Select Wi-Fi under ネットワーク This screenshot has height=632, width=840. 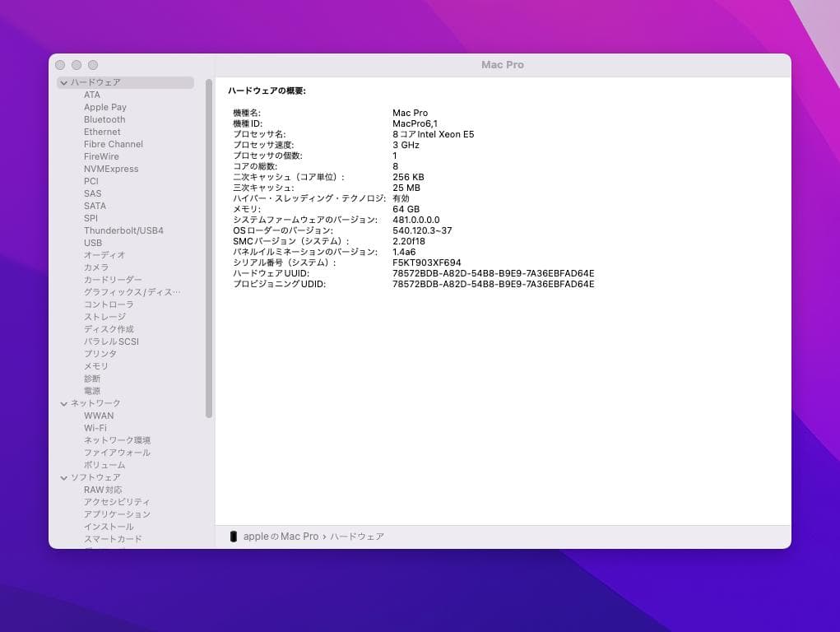coord(95,428)
